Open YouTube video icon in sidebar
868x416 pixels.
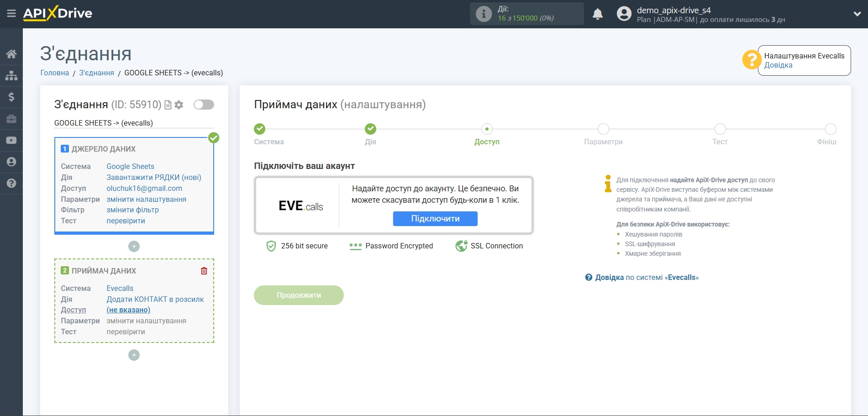click(11, 140)
